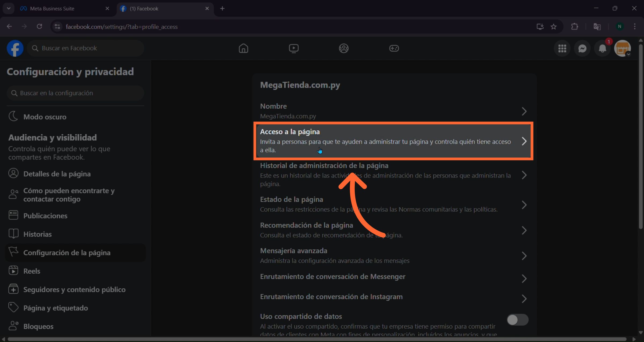
Task: Enable Modo oscuro option
Action: click(44, 117)
